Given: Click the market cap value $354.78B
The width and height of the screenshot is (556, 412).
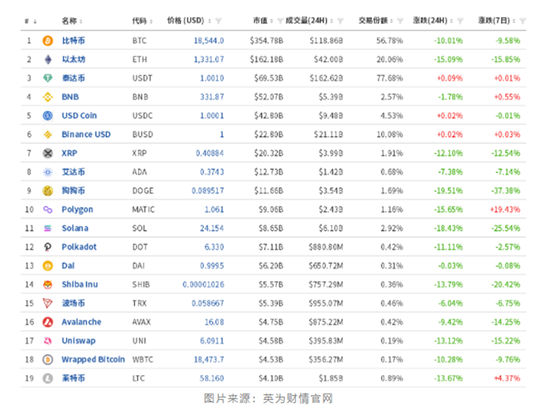Looking at the screenshot, I should coord(266,41).
